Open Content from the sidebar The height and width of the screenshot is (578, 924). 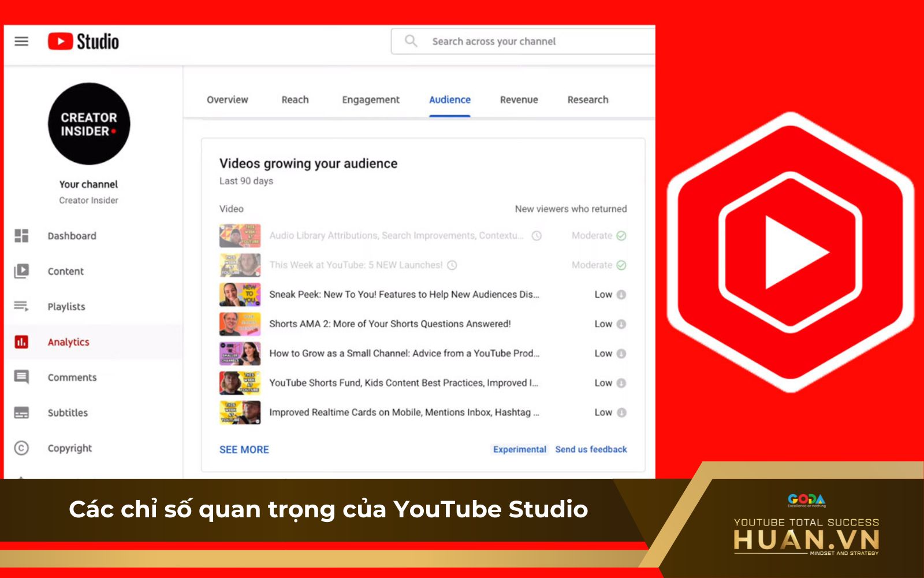[66, 271]
